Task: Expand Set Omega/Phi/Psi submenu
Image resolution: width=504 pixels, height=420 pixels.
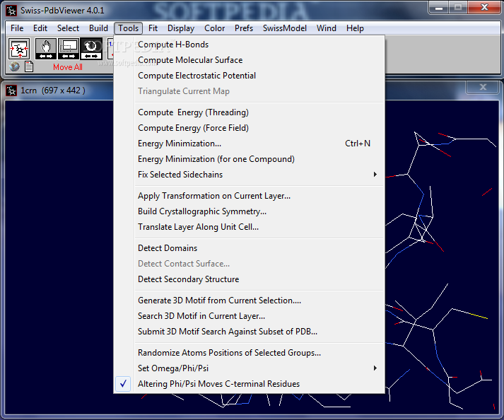Action: pyautogui.click(x=249, y=368)
